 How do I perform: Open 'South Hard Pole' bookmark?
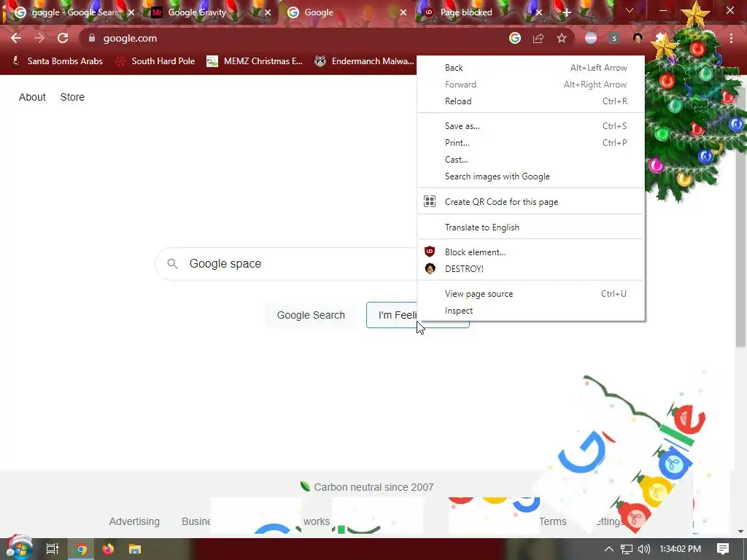coord(156,61)
